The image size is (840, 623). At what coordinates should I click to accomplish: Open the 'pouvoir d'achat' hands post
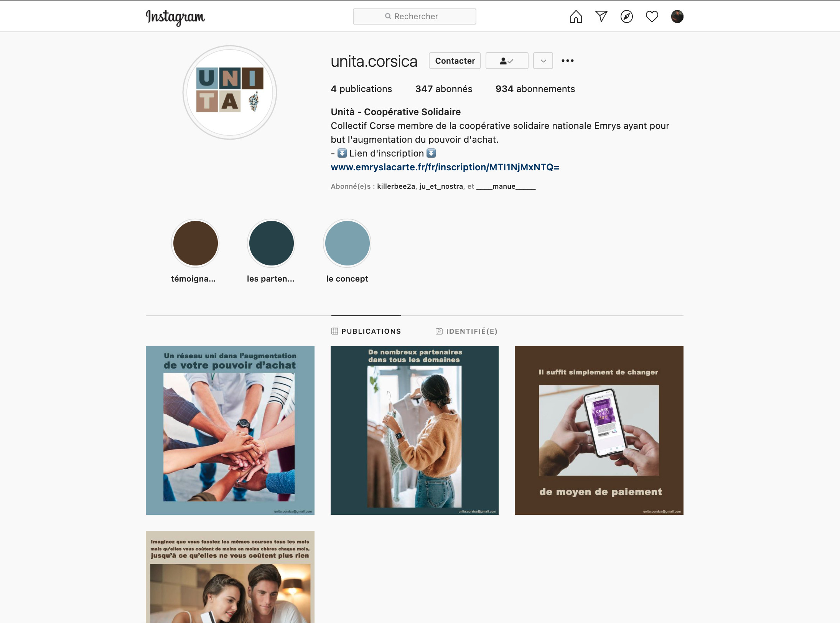click(230, 430)
